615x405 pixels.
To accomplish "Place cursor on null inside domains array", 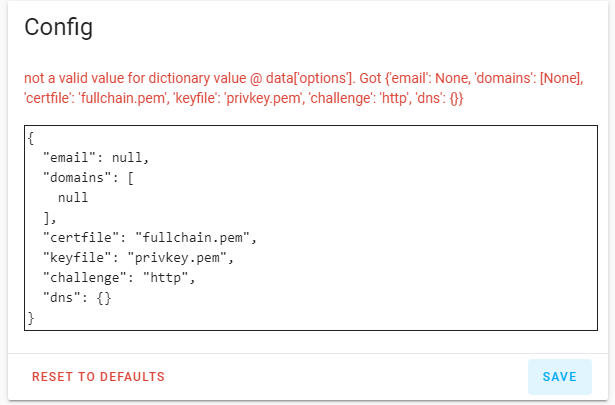I will [x=73, y=198].
